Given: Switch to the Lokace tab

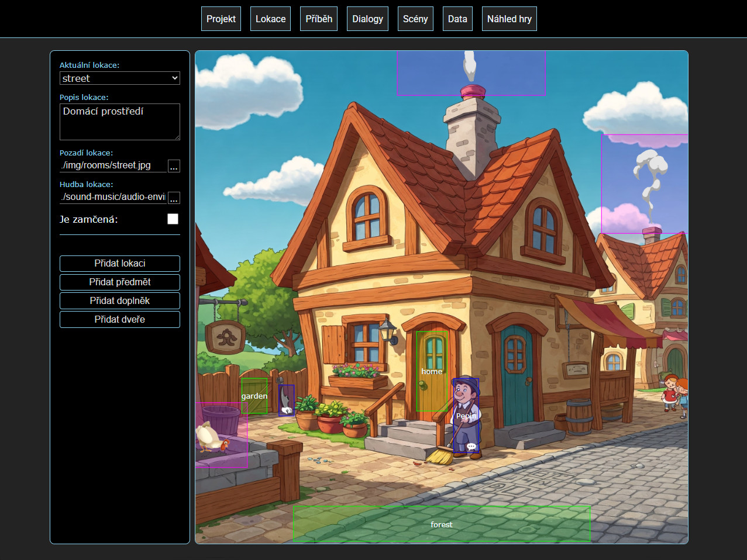Looking at the screenshot, I should [270, 18].
